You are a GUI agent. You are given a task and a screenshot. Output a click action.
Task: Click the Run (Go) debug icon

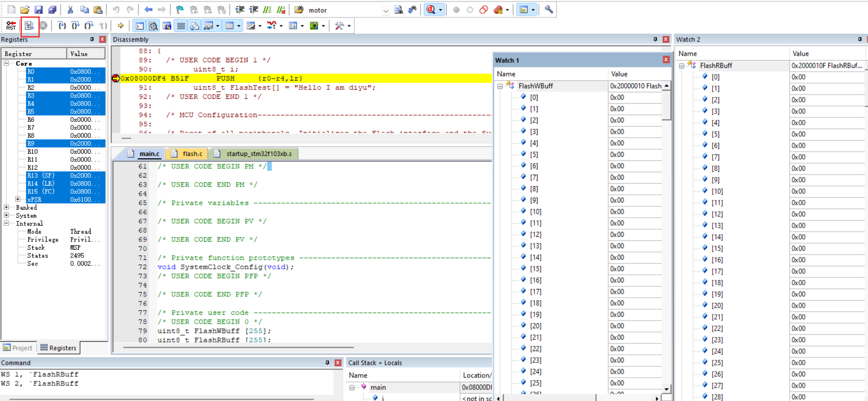click(29, 26)
